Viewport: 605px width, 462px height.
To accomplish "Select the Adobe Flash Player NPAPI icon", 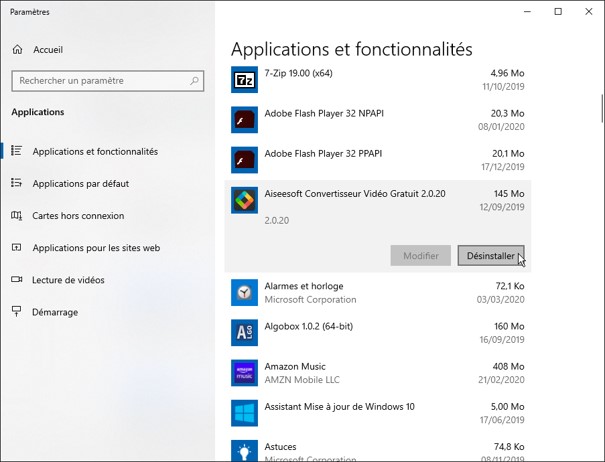I will pyautogui.click(x=244, y=120).
